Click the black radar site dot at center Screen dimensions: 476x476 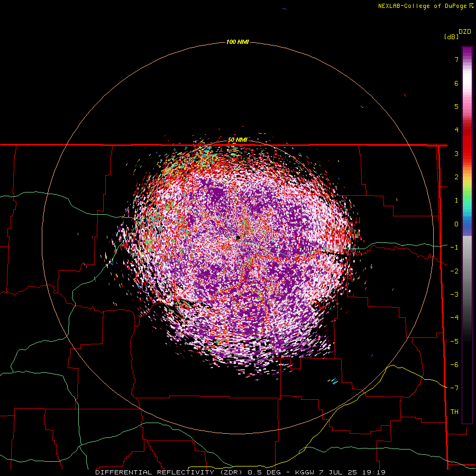click(238, 237)
